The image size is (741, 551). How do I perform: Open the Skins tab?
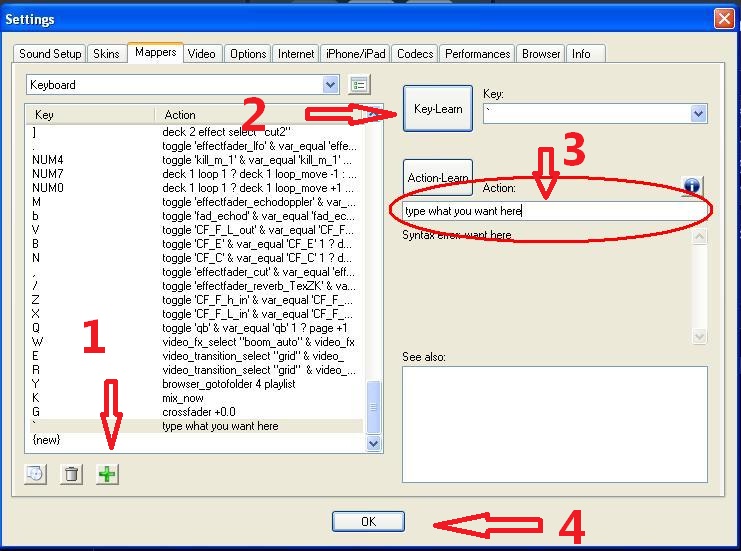click(106, 54)
